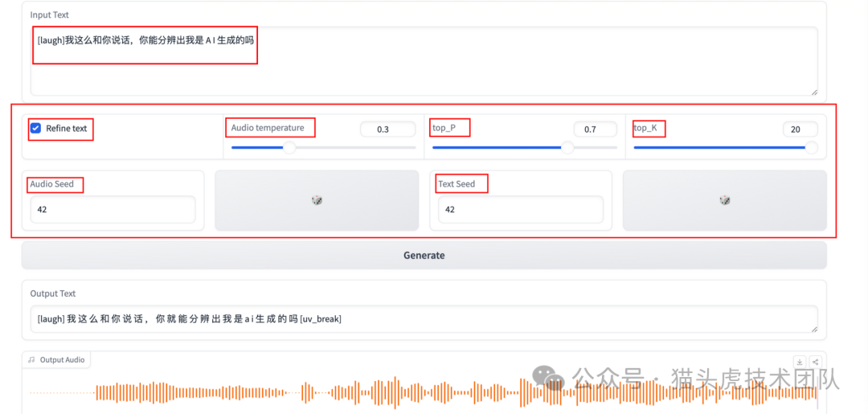This screenshot has height=414, width=868.
Task: Click the Output Audio waveform
Action: pos(424,393)
